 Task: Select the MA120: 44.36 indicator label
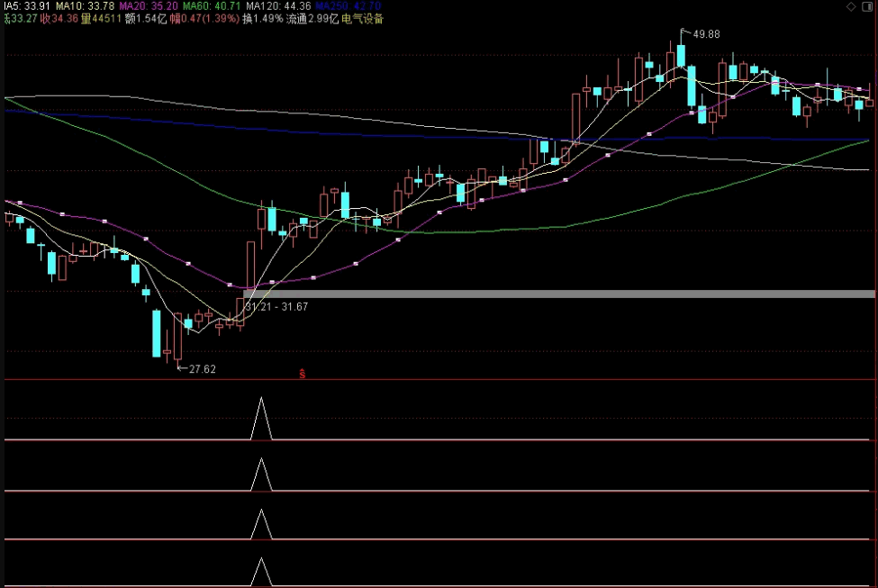point(278,6)
